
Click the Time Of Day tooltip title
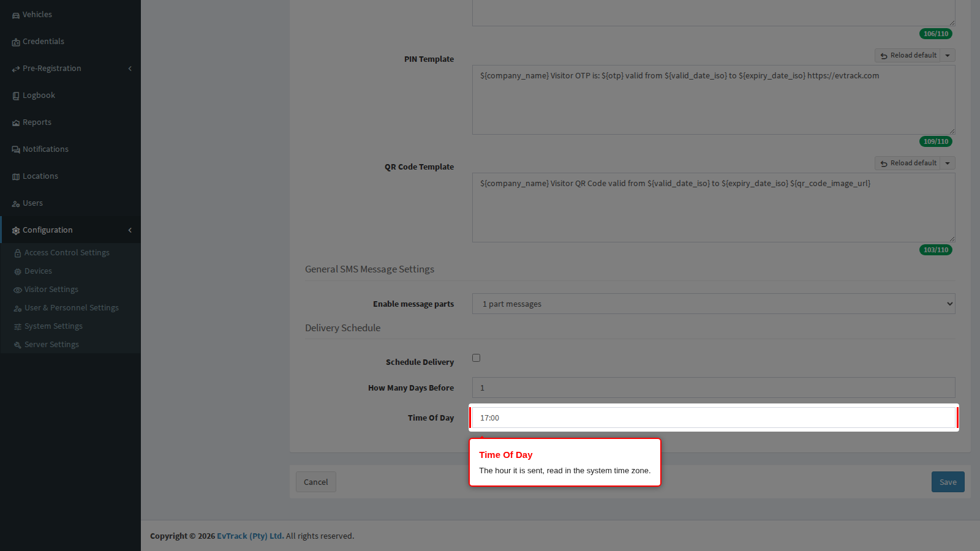click(x=505, y=455)
